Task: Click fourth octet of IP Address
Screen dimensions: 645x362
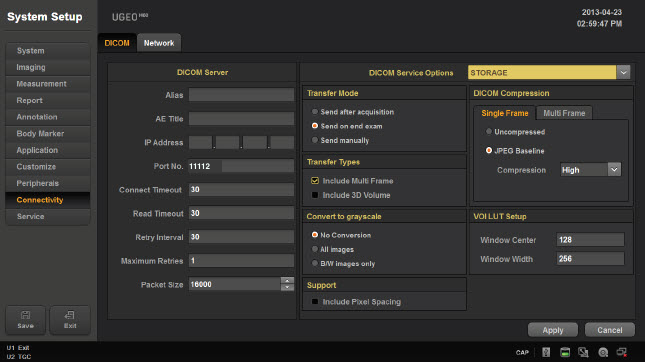Action: 282,142
